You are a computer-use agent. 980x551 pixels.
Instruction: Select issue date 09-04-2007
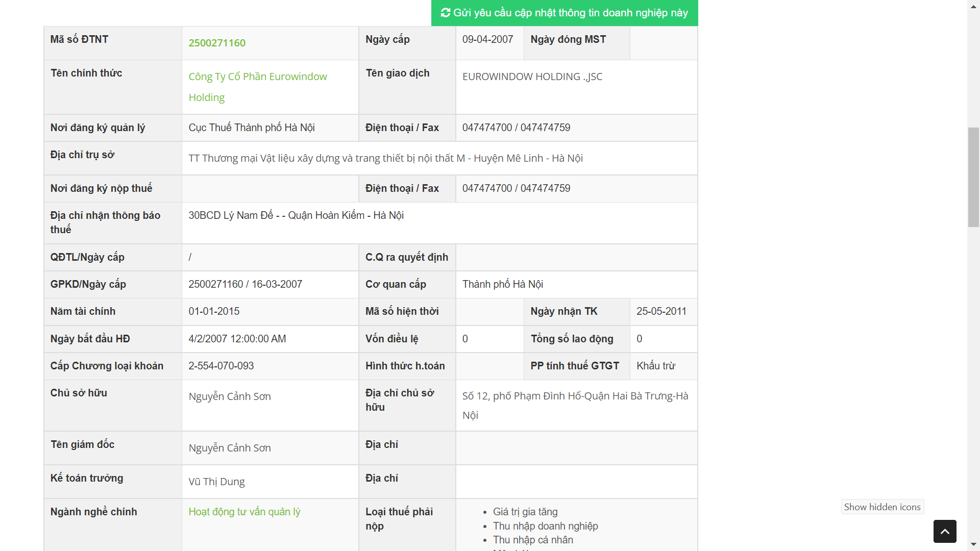tap(487, 39)
